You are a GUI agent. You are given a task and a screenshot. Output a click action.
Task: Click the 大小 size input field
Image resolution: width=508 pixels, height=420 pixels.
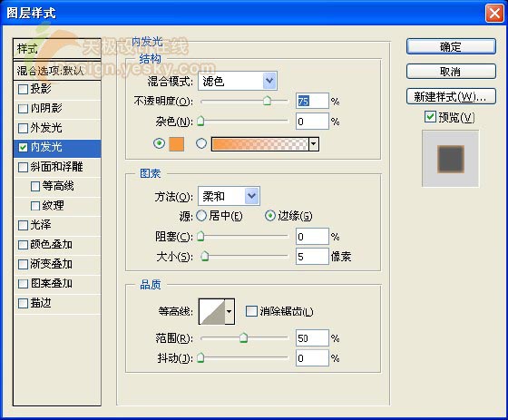coord(312,257)
